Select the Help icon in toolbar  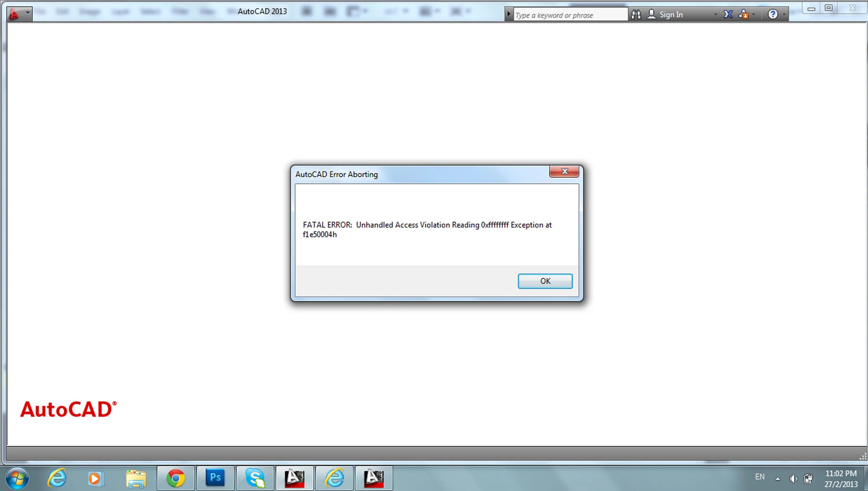click(773, 14)
